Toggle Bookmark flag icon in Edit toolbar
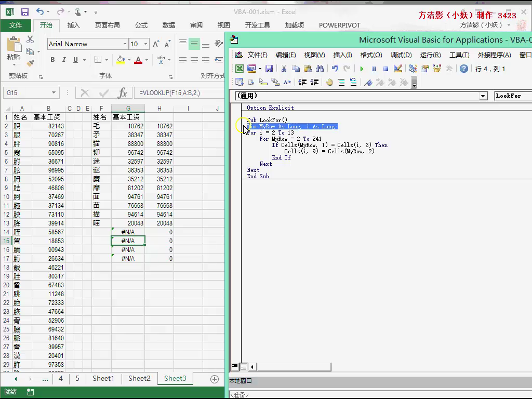532x399 pixels. (368, 82)
